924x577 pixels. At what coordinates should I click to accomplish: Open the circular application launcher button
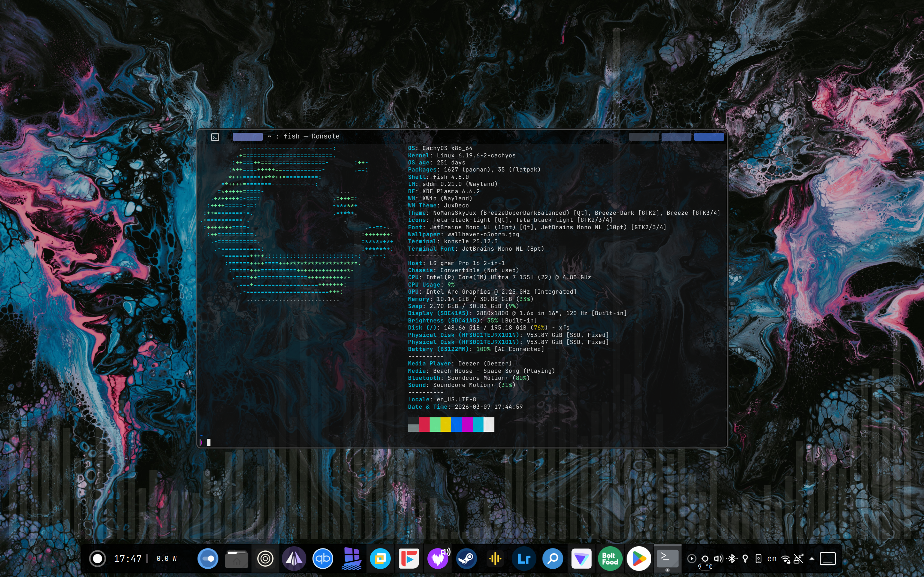tap(97, 559)
